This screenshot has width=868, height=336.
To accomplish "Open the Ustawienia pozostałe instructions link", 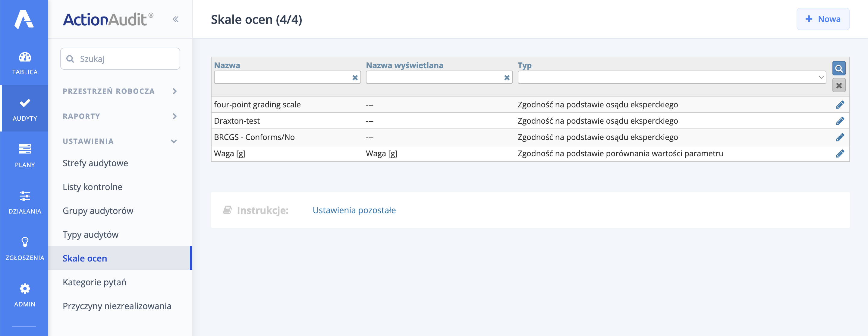I will (x=354, y=210).
